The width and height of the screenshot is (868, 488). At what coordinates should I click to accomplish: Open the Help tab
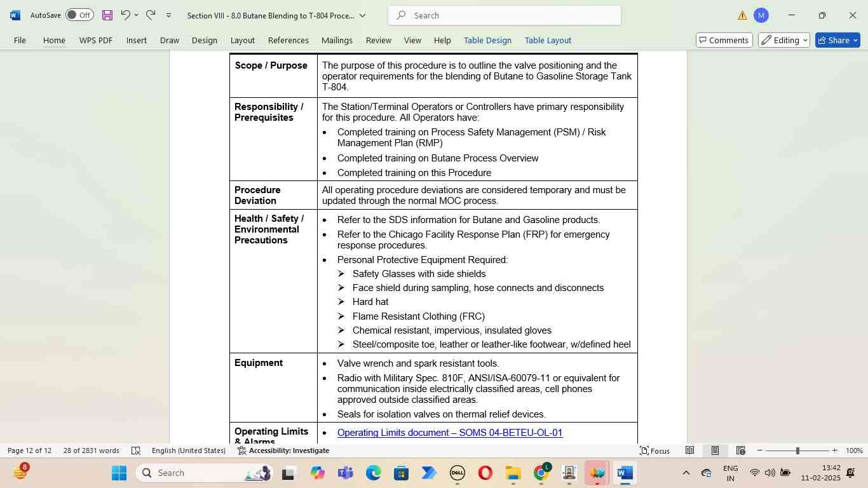(442, 40)
